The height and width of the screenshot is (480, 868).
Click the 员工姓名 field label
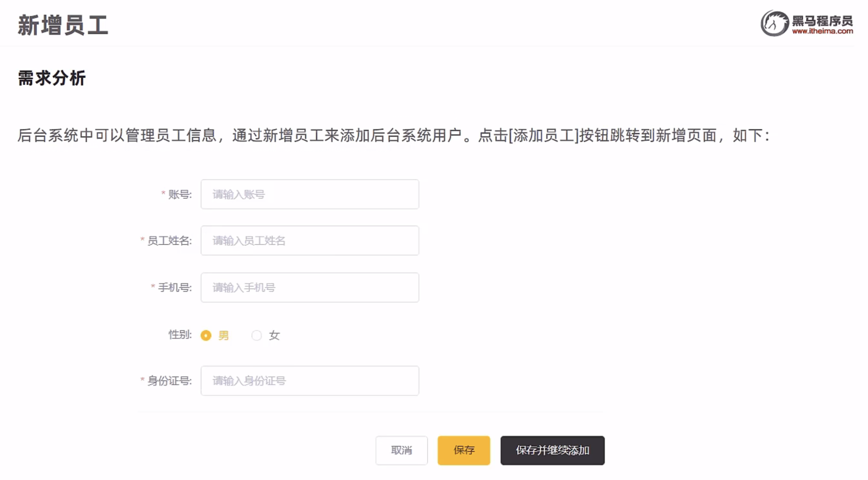pos(169,241)
